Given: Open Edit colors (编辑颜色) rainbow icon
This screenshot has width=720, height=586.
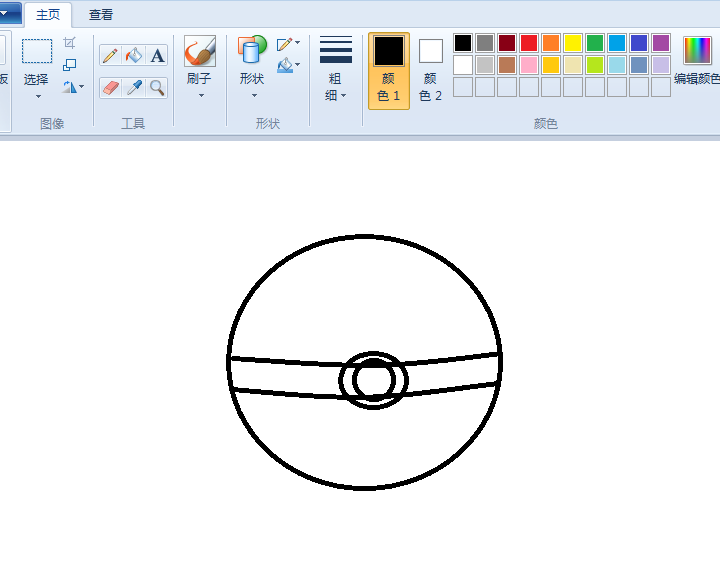Looking at the screenshot, I should (697, 50).
